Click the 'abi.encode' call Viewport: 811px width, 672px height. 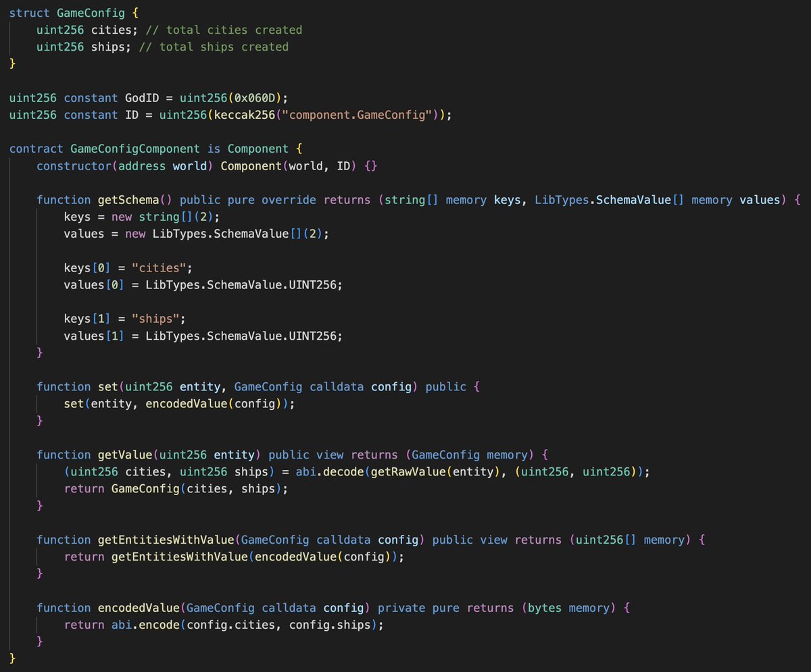point(145,624)
